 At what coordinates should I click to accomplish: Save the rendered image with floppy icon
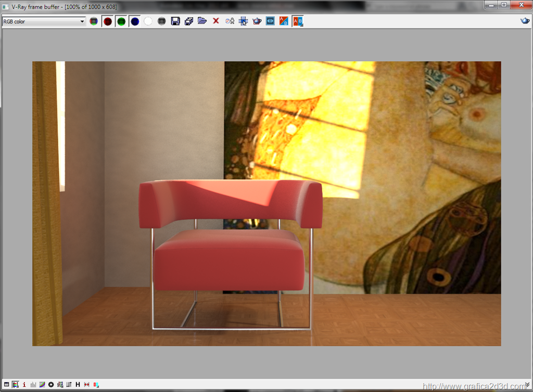point(175,21)
